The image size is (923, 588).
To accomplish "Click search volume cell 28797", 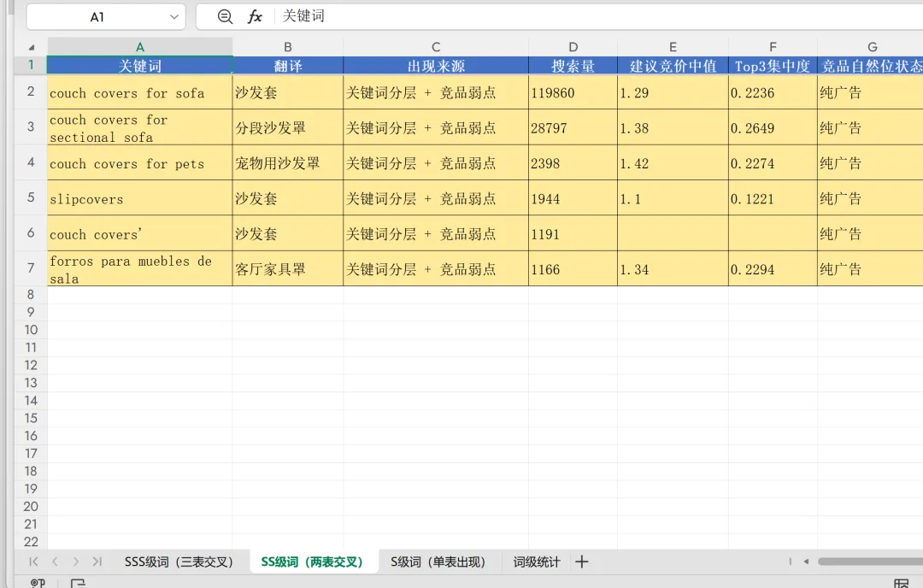I will 573,127.
